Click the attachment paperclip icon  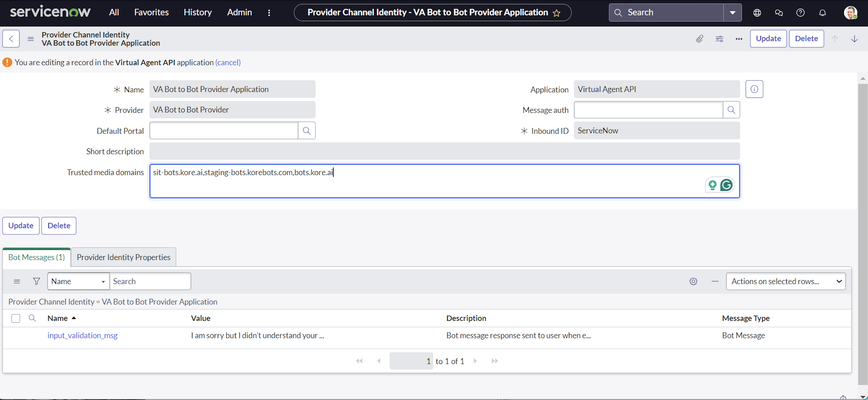tap(699, 39)
